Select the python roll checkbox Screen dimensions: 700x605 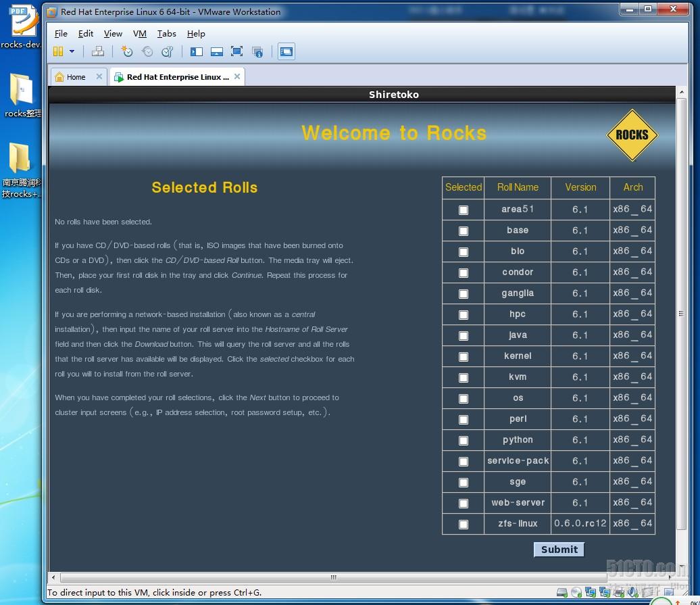(x=464, y=441)
